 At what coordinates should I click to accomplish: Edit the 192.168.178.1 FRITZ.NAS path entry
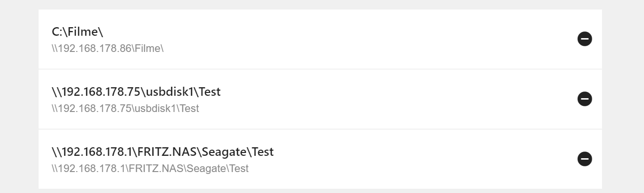320,159
